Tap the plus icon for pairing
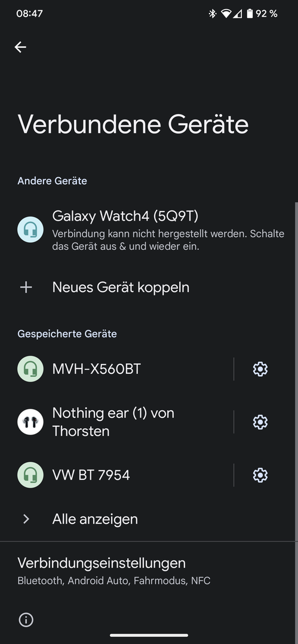 pyautogui.click(x=26, y=287)
